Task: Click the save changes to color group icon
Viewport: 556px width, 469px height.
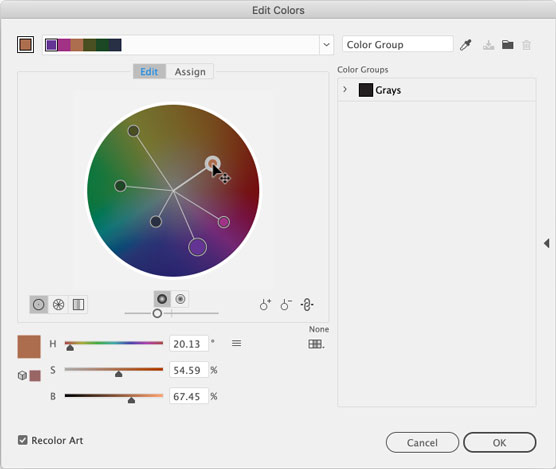Action: pos(488,45)
